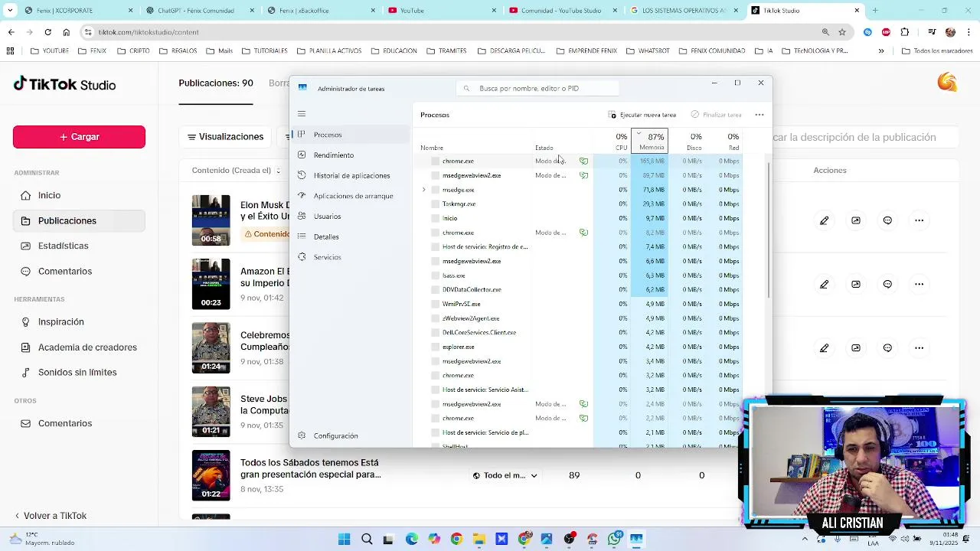Open Configuración in Task Manager sidebar
Image resolution: width=980 pixels, height=551 pixels.
click(x=352, y=435)
